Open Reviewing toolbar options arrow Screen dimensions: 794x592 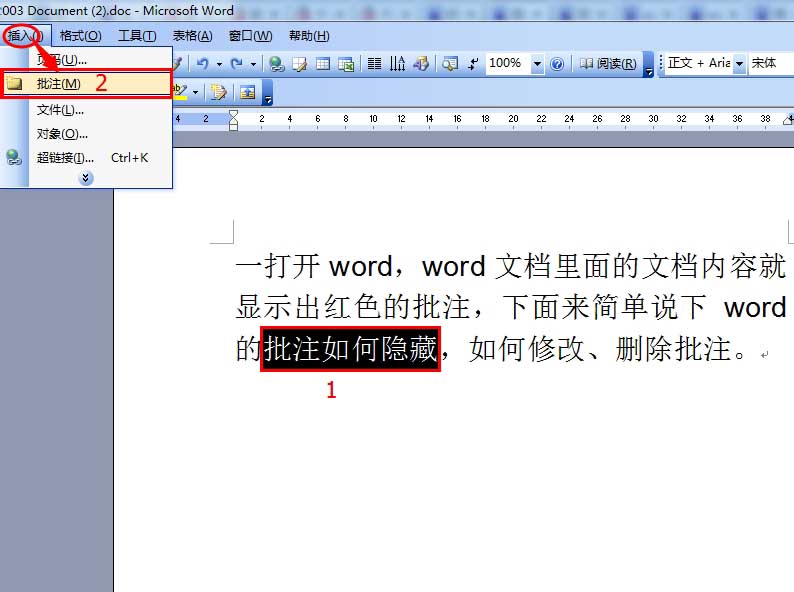tap(268, 93)
